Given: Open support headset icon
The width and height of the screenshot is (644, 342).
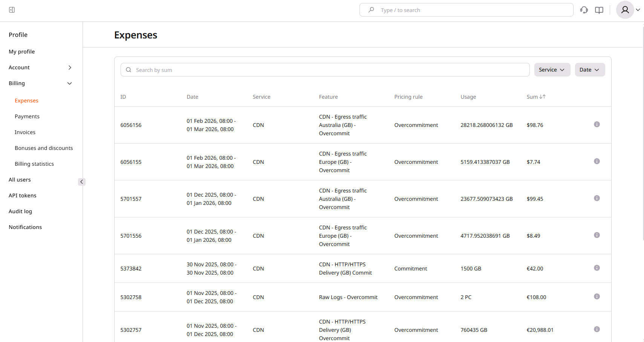Looking at the screenshot, I should (584, 10).
